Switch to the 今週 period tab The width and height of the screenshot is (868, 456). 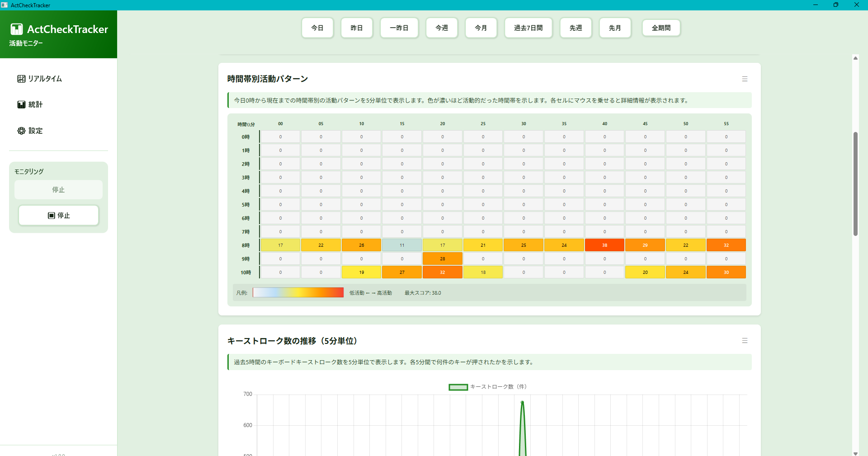[x=441, y=28]
